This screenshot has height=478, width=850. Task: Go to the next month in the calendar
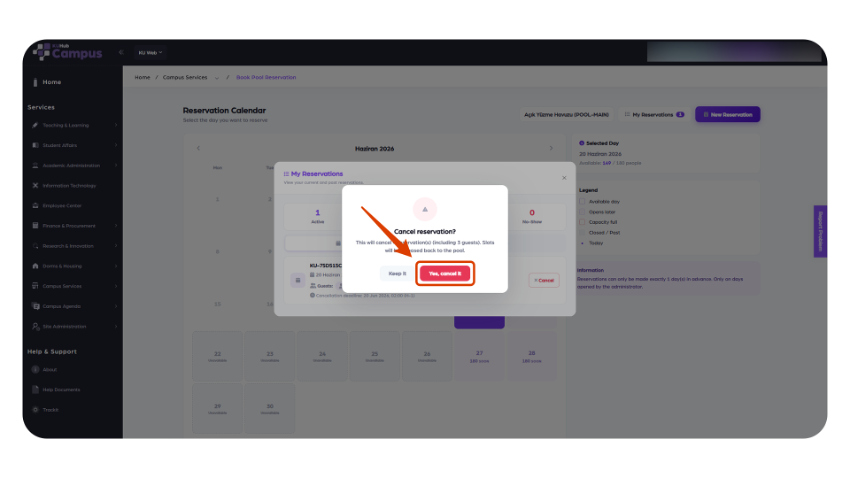pyautogui.click(x=551, y=148)
